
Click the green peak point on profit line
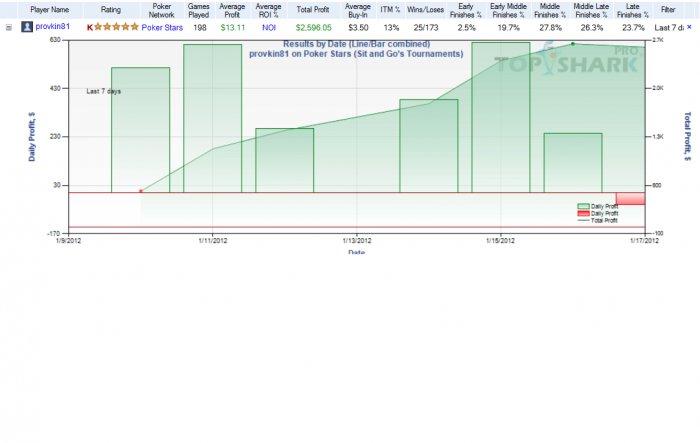573,44
